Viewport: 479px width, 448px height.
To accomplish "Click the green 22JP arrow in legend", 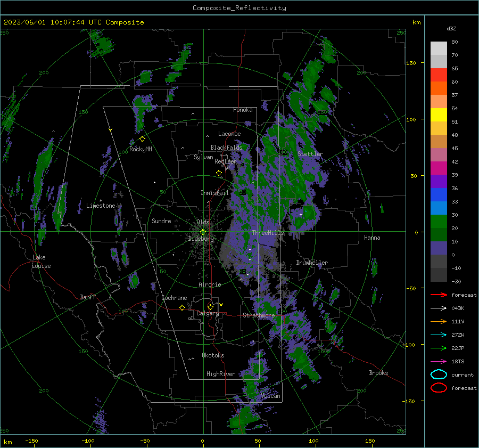I will coord(439,348).
